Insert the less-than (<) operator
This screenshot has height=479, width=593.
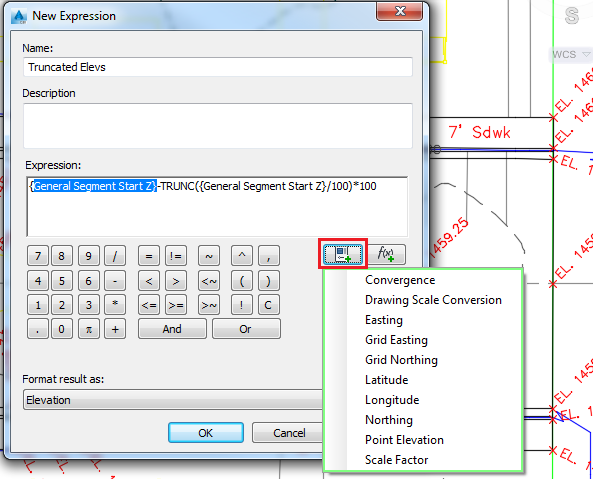(x=149, y=281)
